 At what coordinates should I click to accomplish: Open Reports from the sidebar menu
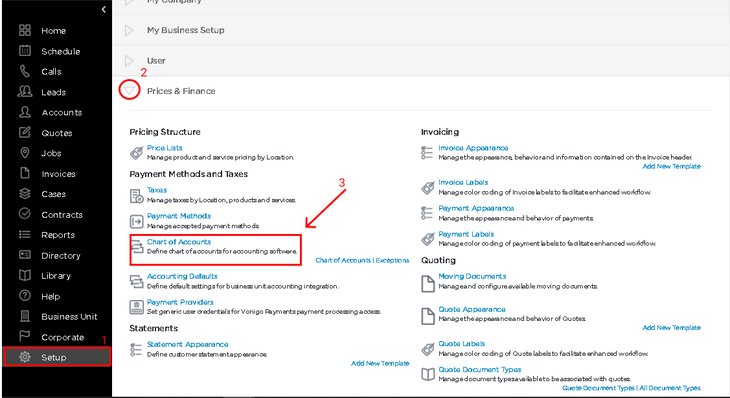click(x=58, y=235)
